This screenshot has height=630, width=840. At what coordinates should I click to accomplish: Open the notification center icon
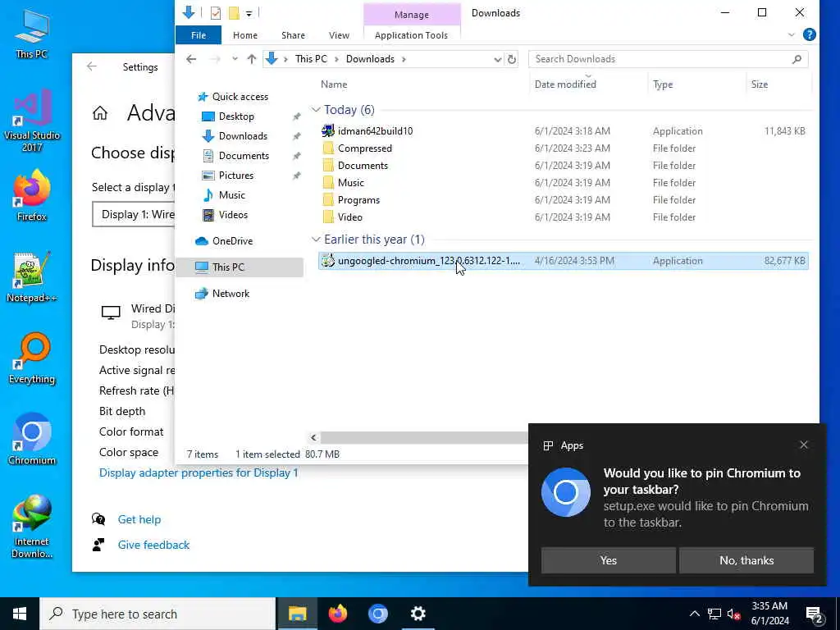pyautogui.click(x=815, y=614)
